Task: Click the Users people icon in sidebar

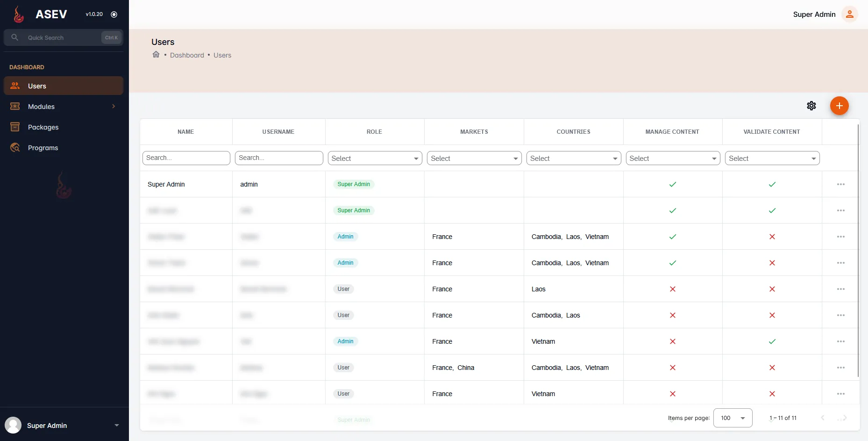Action: click(15, 86)
